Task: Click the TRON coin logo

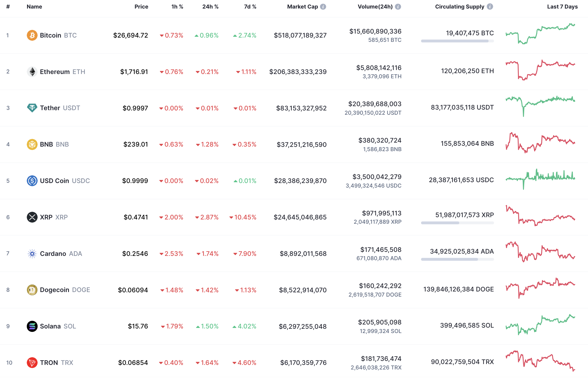Action: [x=32, y=363]
